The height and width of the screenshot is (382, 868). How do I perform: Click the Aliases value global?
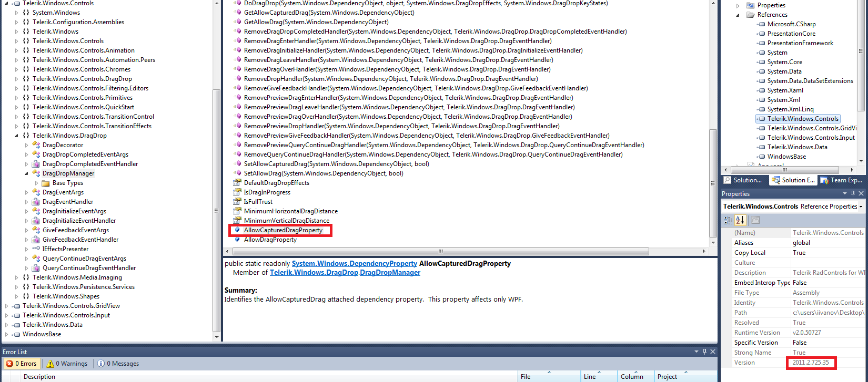[801, 243]
